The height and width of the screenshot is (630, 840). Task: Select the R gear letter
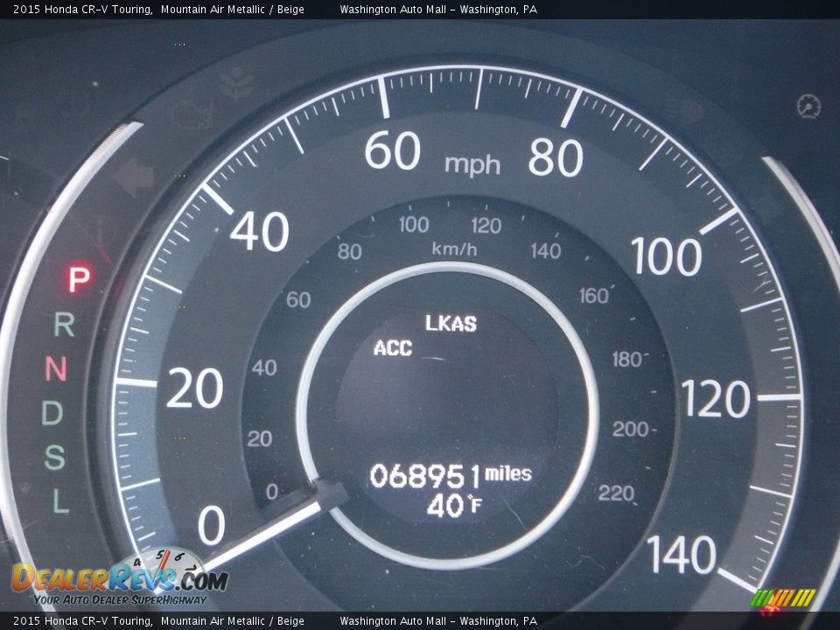point(64,324)
